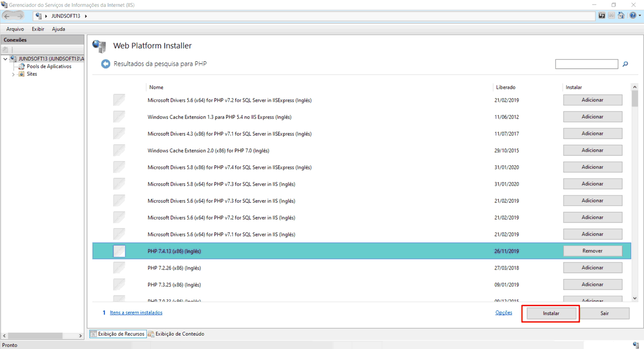The width and height of the screenshot is (644, 349).
Task: Click the server icon in the address bar
Action: pyautogui.click(x=39, y=16)
